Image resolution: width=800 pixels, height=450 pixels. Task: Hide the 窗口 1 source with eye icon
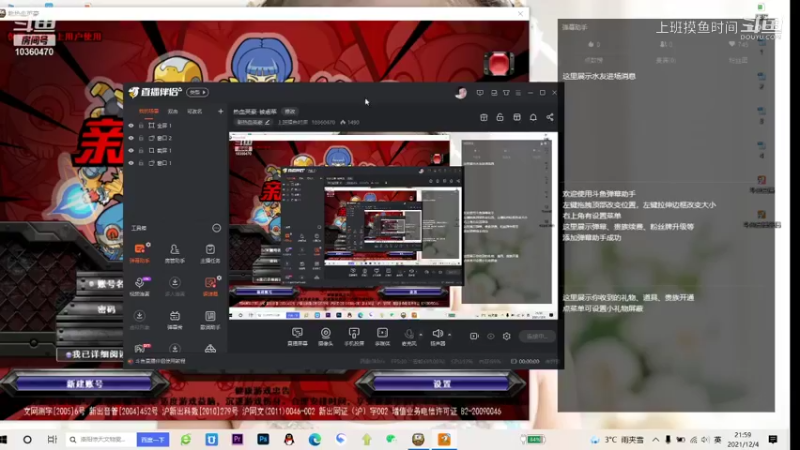click(131, 163)
